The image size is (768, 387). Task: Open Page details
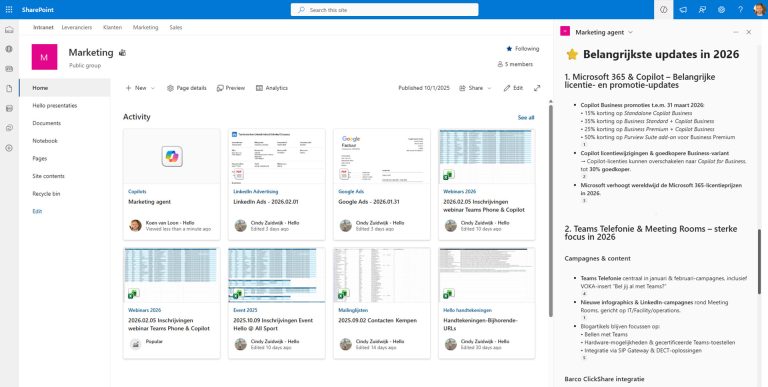(187, 88)
